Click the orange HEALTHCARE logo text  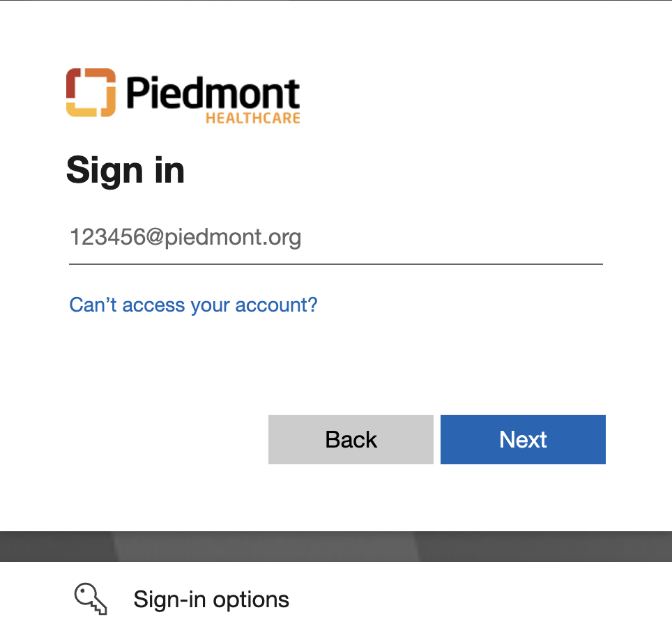pos(252,118)
